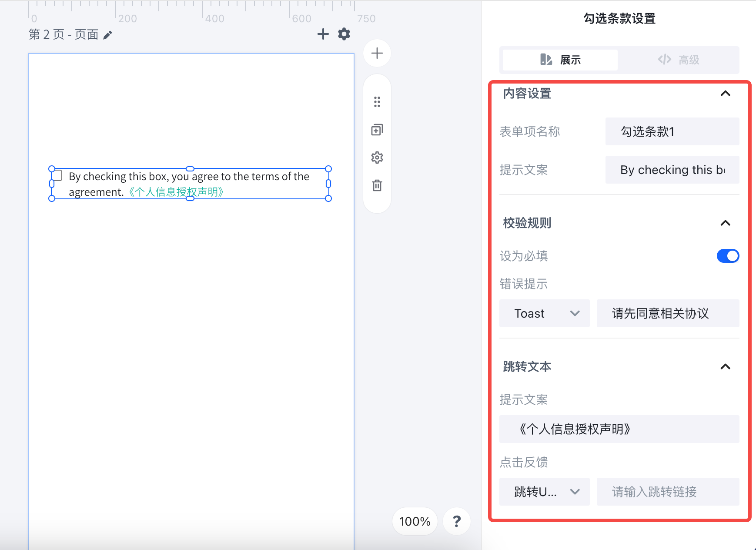Screen dimensions: 756x550
Task: Click the pencil icon to rename page
Action: coord(107,35)
